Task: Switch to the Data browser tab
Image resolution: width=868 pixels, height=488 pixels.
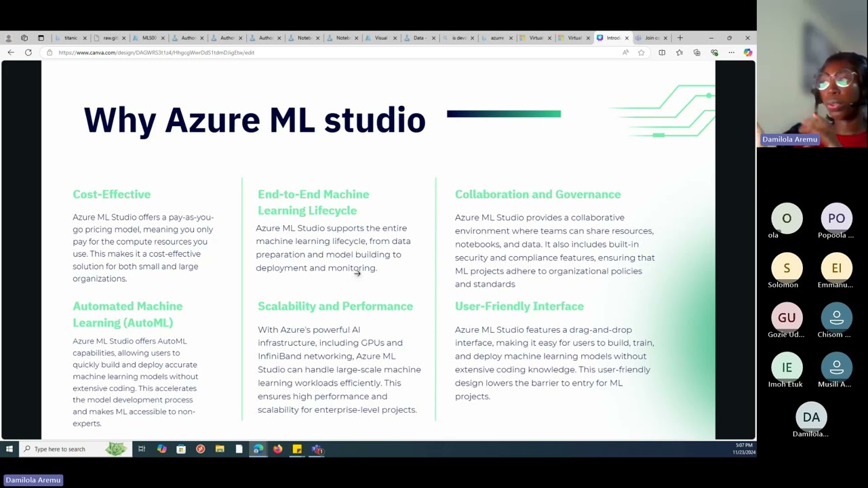Action: pyautogui.click(x=418, y=38)
